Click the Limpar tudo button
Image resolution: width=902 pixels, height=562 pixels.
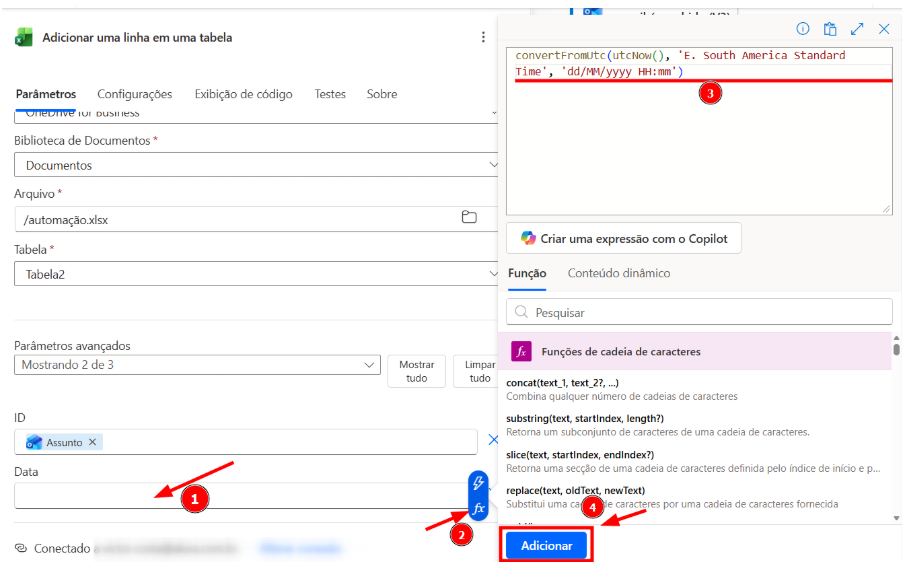click(x=476, y=372)
